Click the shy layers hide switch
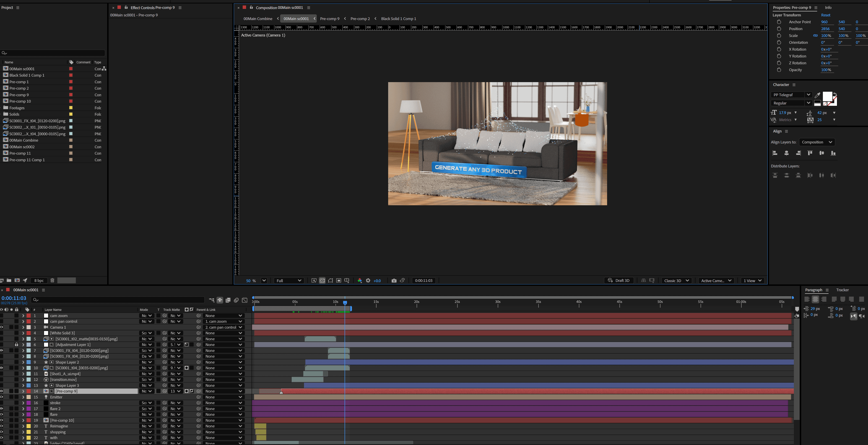Viewport: 868px width, 445px height. pyautogui.click(x=220, y=300)
